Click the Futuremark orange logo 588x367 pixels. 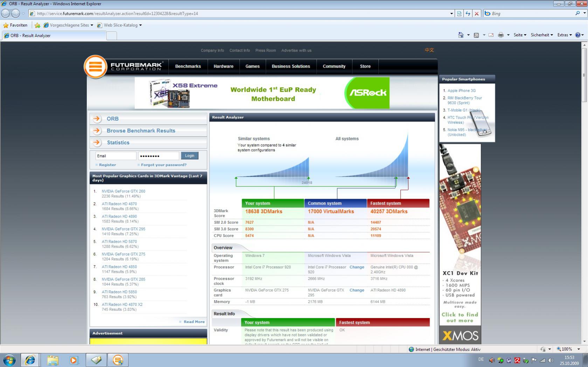tap(95, 66)
